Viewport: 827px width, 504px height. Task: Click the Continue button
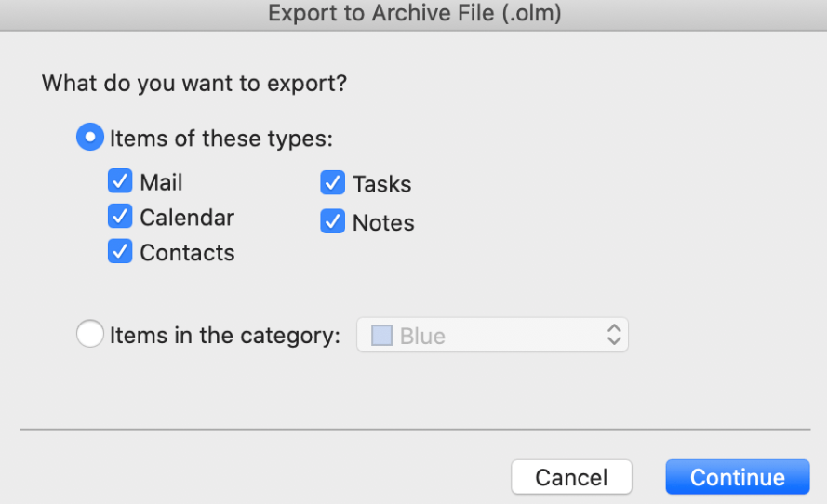[738, 477]
